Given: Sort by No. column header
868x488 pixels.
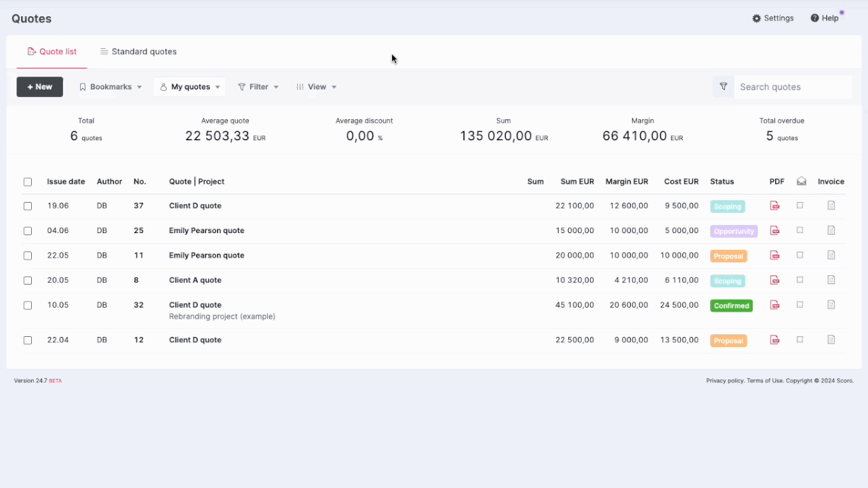Looking at the screenshot, I should pos(140,182).
